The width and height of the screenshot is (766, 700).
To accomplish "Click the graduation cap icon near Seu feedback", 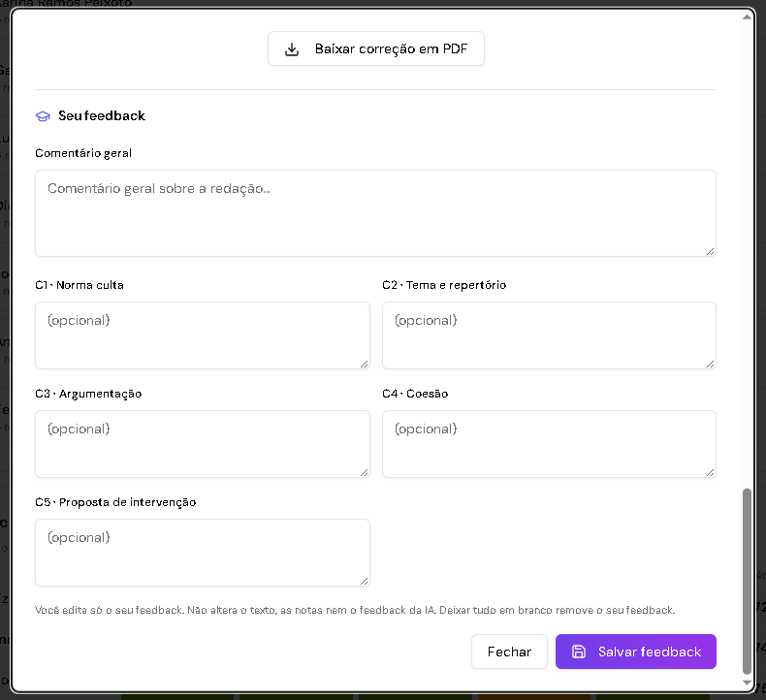I will click(43, 116).
